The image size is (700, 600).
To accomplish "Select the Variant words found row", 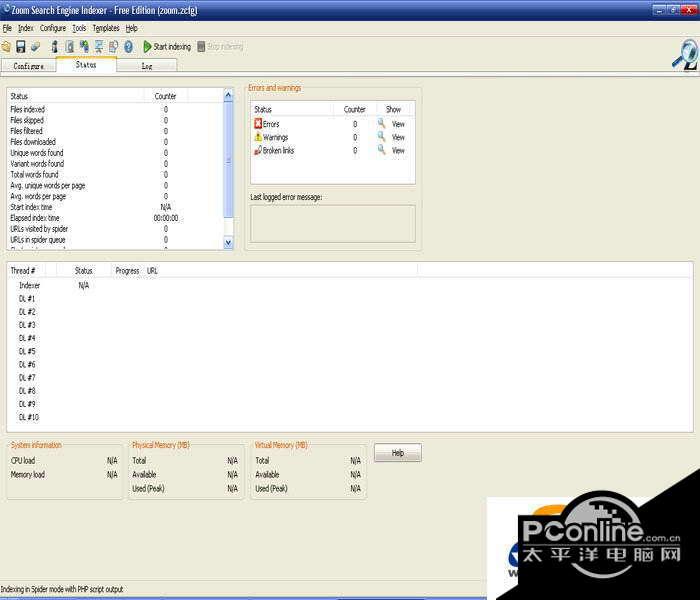I will 115,163.
